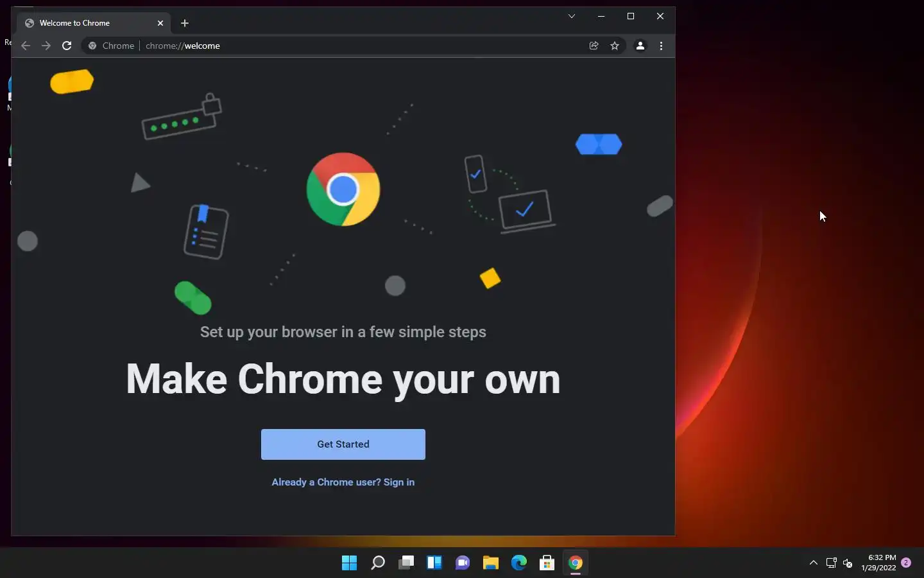Show hidden system tray icons
Viewport: 924px width, 578px height.
[x=814, y=563]
